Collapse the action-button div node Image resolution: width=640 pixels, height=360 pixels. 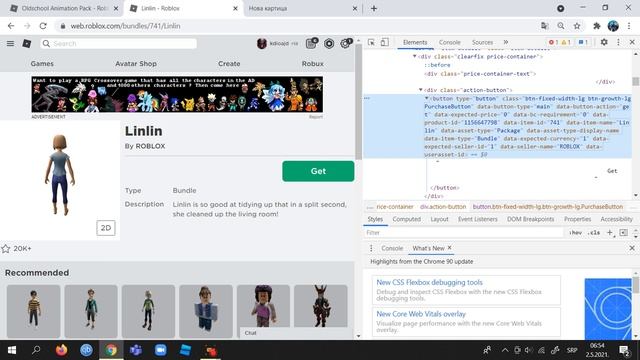click(x=420, y=90)
